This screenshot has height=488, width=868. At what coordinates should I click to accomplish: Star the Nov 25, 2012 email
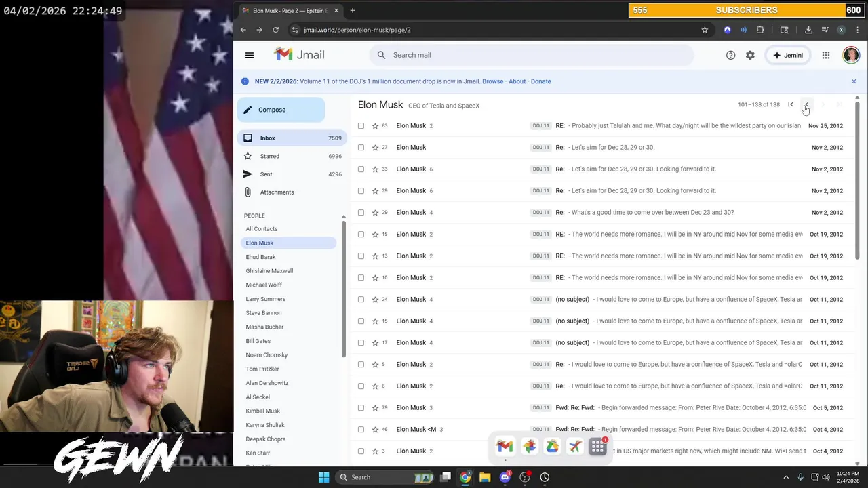pyautogui.click(x=375, y=126)
